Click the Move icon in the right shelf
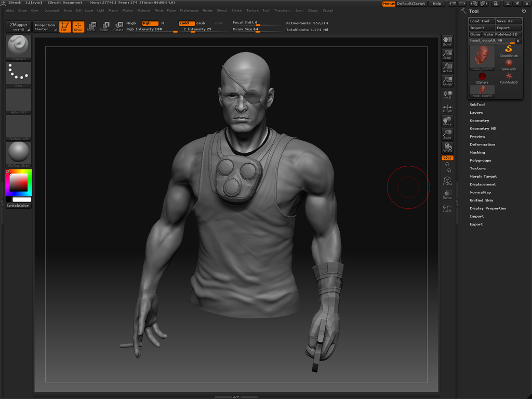 pyautogui.click(x=447, y=121)
